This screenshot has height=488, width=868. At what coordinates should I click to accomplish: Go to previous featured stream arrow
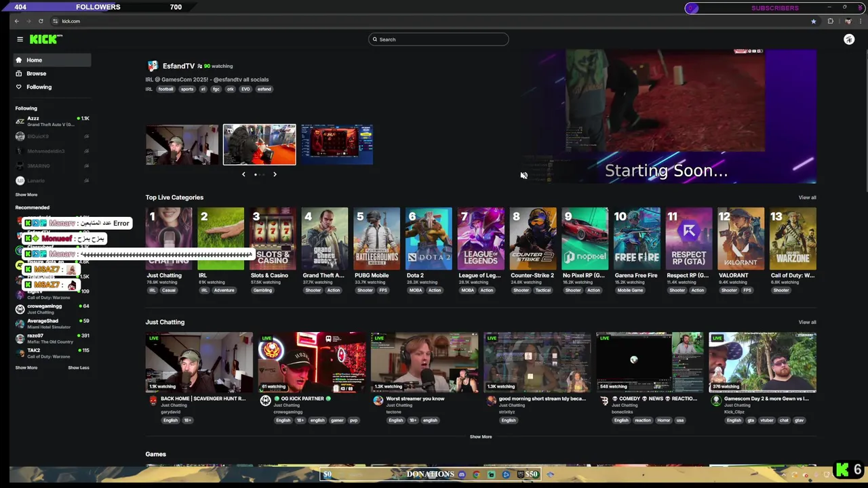pos(243,174)
